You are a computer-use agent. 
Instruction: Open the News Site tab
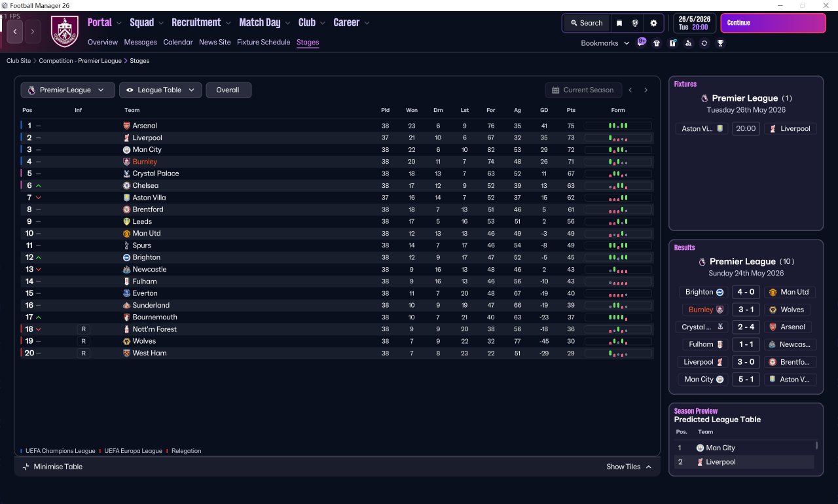click(215, 42)
